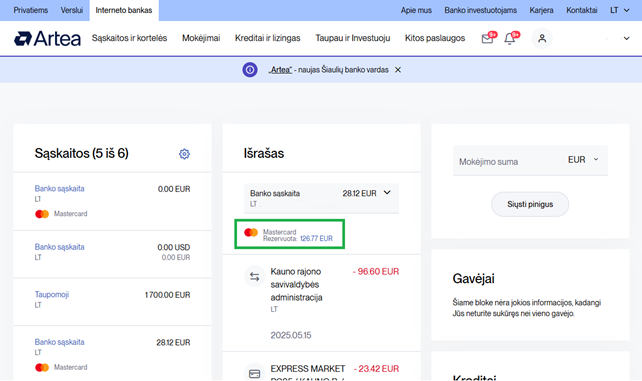Expand the LT language selector
The image size is (642, 381).
[619, 10]
